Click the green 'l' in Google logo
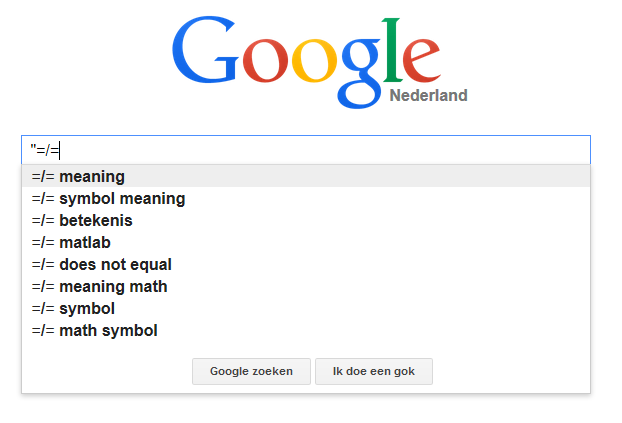 click(x=392, y=50)
